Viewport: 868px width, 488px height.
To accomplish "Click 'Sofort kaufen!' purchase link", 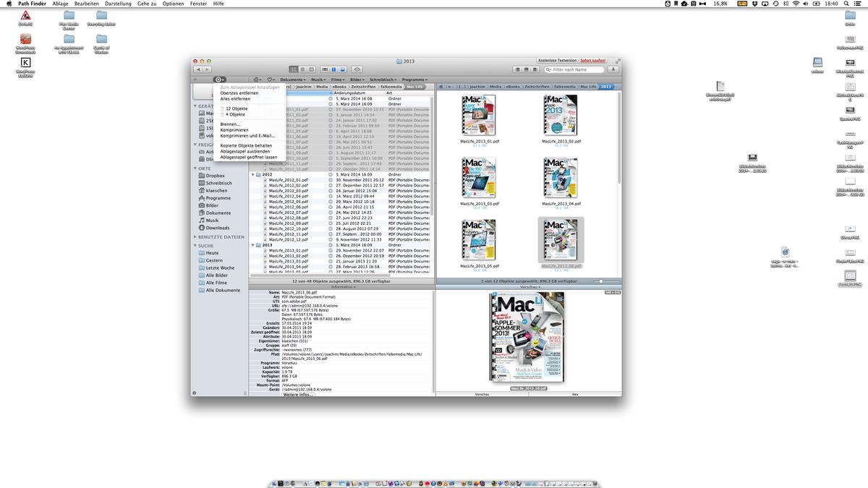I will pos(592,61).
